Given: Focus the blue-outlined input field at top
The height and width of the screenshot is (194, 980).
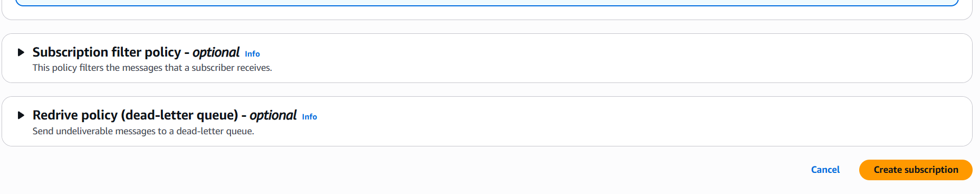Looking at the screenshot, I should 487,3.
